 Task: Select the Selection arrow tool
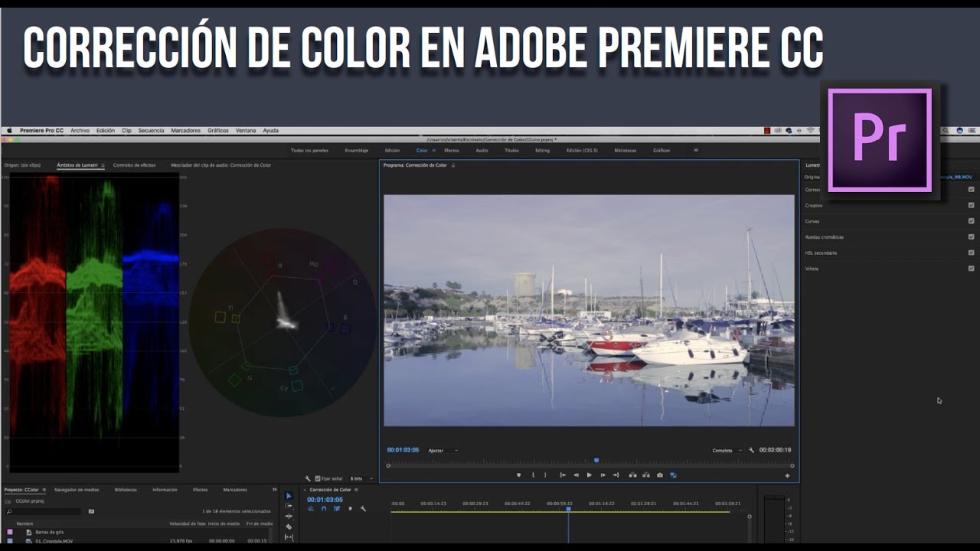coord(289,496)
